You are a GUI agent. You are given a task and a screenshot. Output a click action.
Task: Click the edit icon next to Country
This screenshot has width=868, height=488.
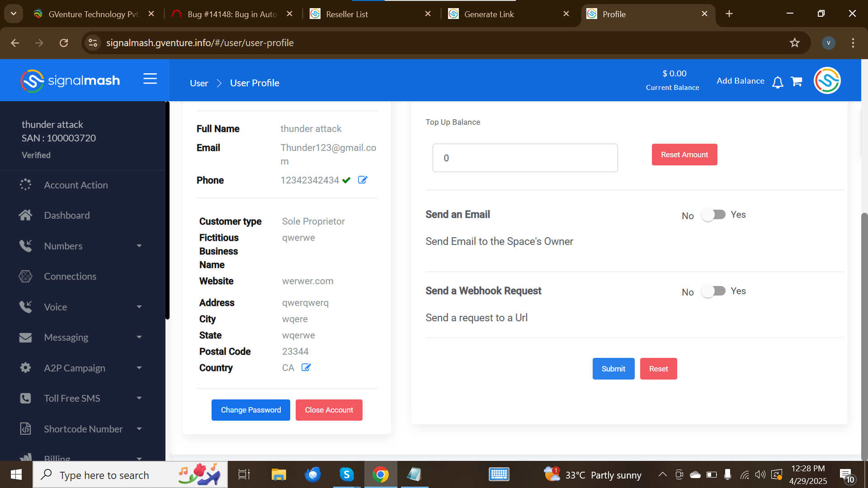pyautogui.click(x=306, y=367)
